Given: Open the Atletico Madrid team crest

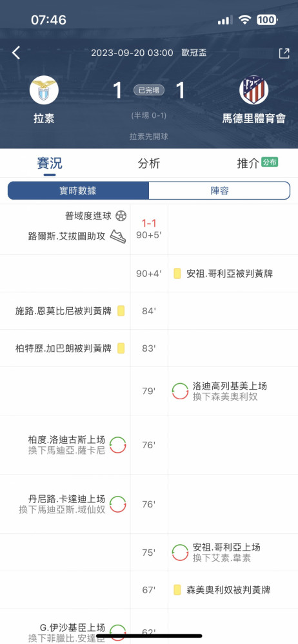Looking at the screenshot, I should pyautogui.click(x=254, y=90).
